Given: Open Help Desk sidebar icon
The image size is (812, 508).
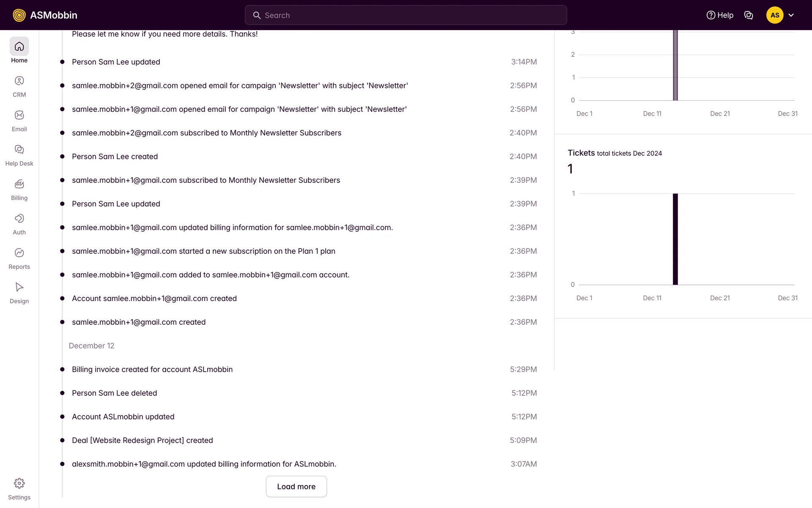Looking at the screenshot, I should click(19, 149).
